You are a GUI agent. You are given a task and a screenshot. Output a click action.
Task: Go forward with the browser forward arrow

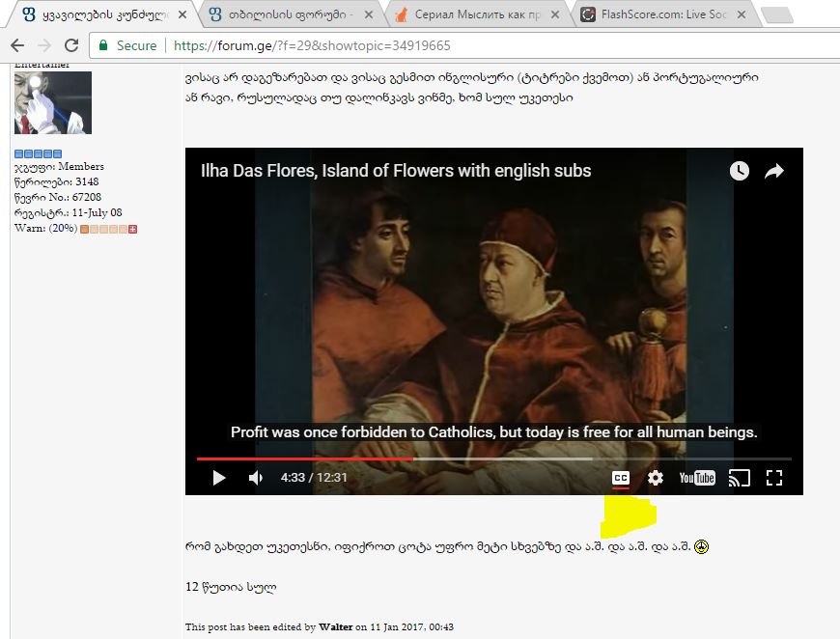point(44,45)
